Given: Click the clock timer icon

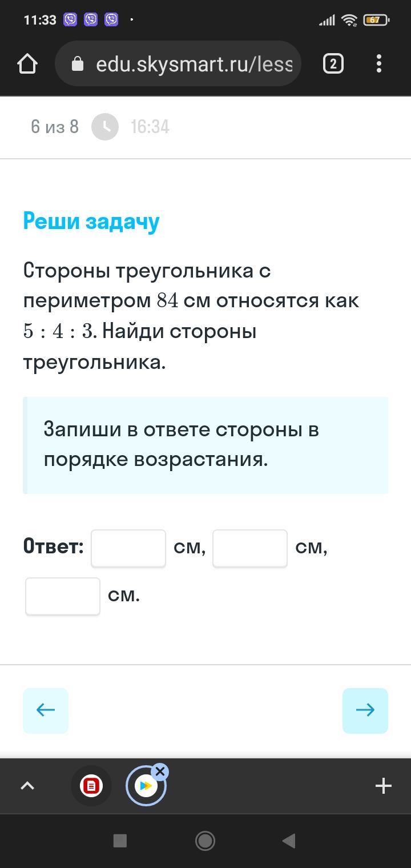Looking at the screenshot, I should tap(105, 127).
